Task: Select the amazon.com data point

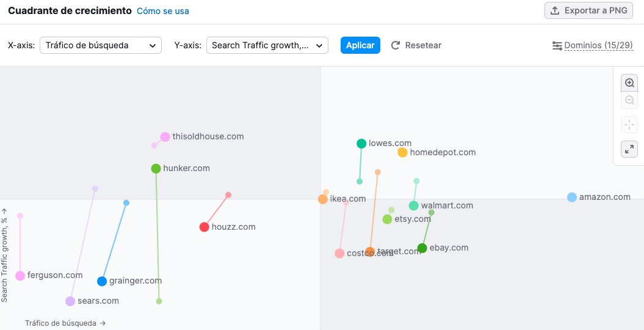Action: [572, 197]
